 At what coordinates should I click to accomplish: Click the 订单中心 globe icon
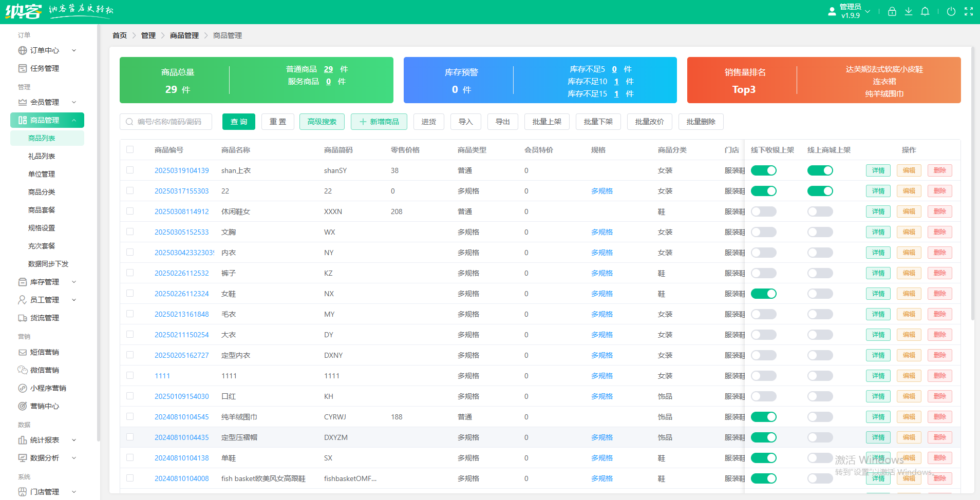[23, 50]
